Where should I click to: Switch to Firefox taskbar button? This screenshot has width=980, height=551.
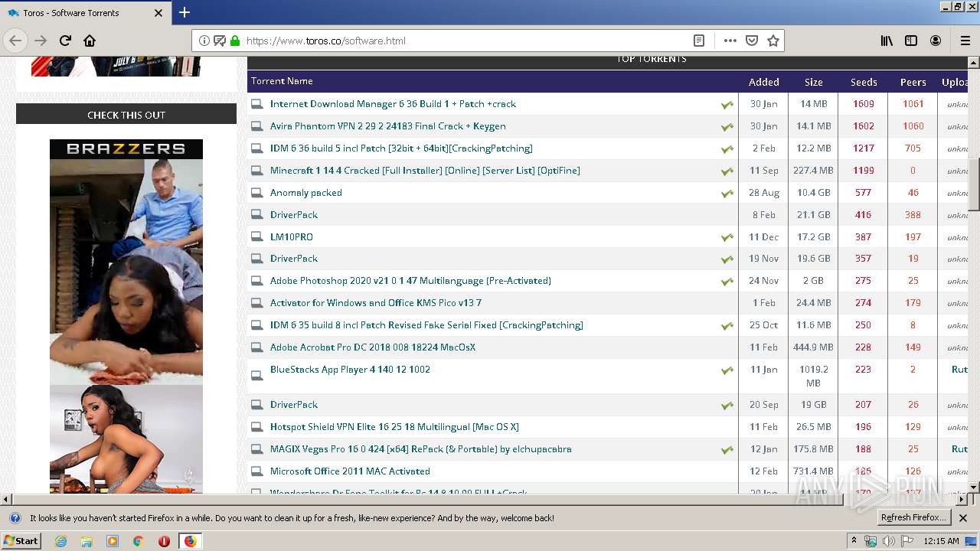[190, 541]
